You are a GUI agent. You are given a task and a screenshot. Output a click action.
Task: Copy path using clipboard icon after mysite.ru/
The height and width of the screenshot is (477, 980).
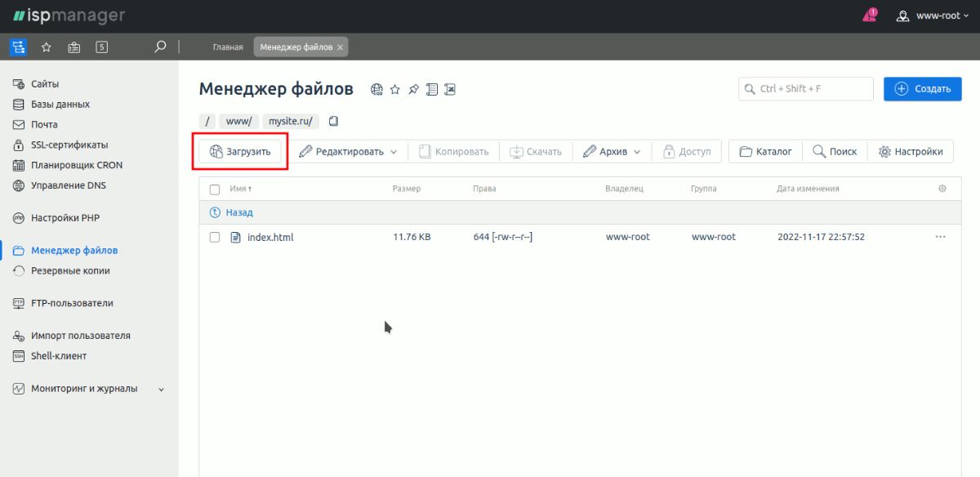tap(333, 121)
